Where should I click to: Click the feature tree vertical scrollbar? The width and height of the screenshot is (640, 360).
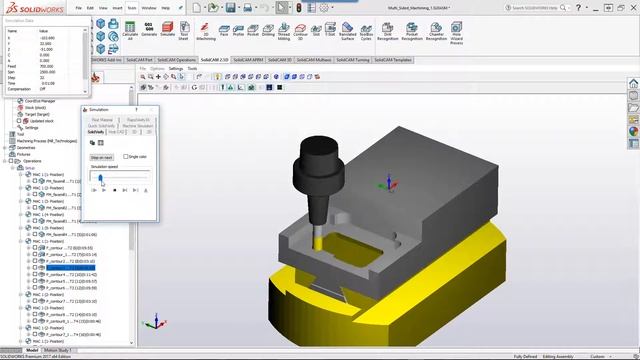[x=131, y=215]
